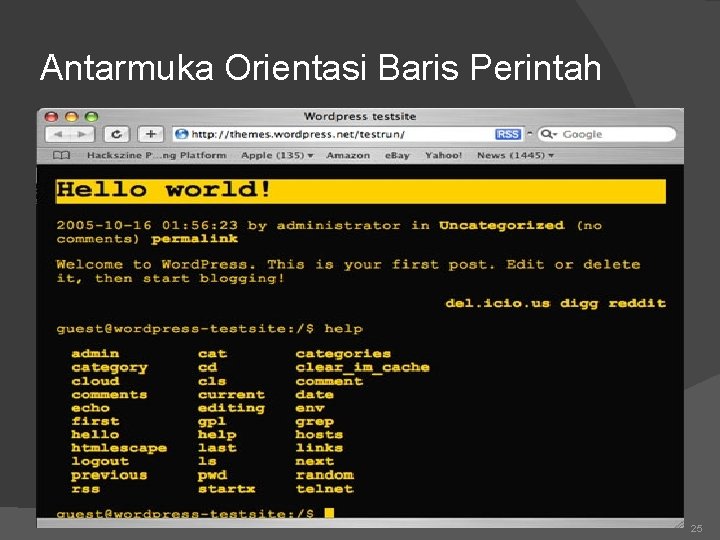The image size is (720, 540).
Task: Select the hosts command
Action: (x=319, y=434)
